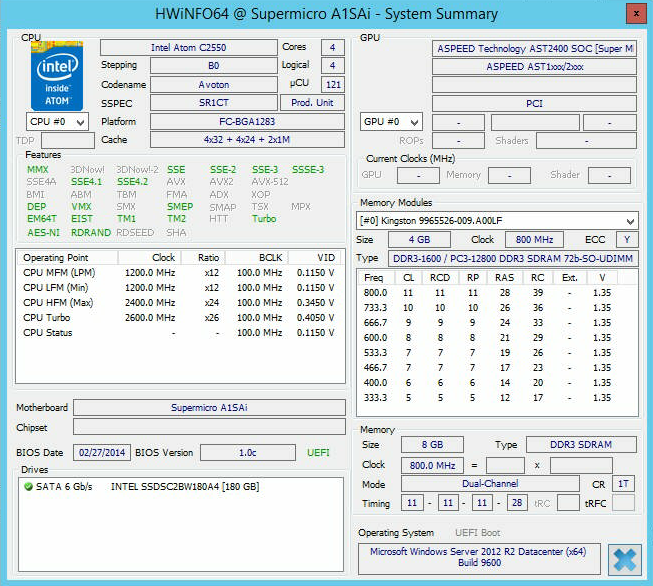Click the command rate 1T field
This screenshot has height=586, width=653.
point(623,484)
